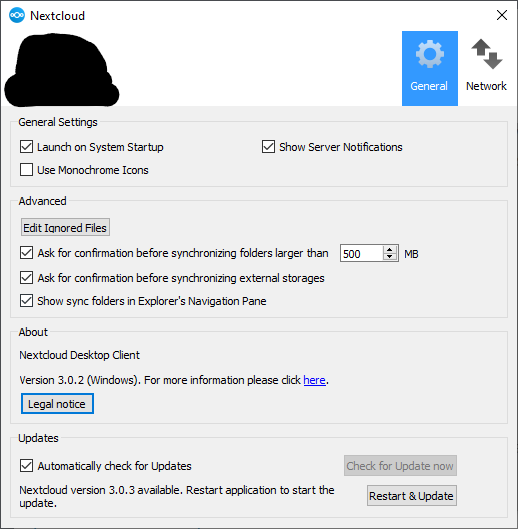Uncheck Show Server Notifications

click(x=268, y=147)
